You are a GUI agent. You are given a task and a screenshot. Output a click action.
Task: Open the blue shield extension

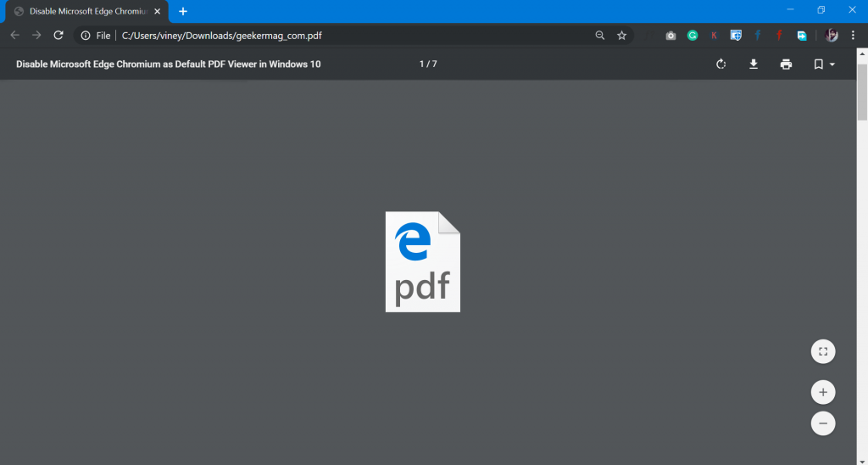click(736, 36)
